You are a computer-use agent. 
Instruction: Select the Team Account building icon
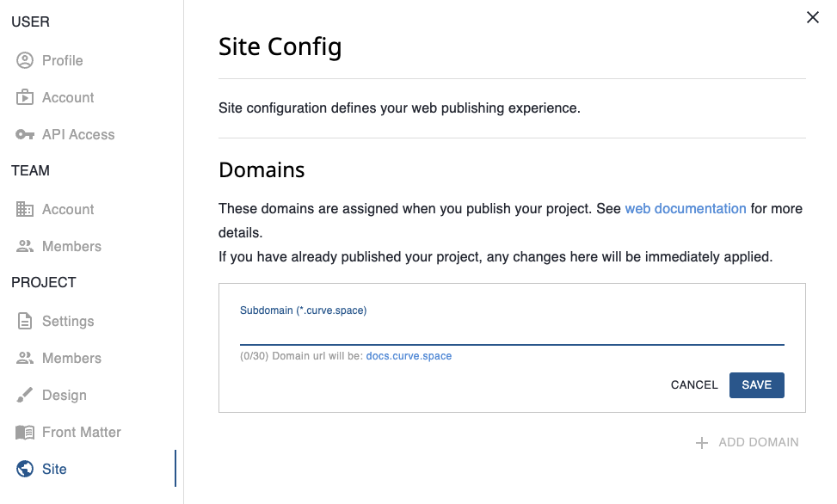point(26,209)
